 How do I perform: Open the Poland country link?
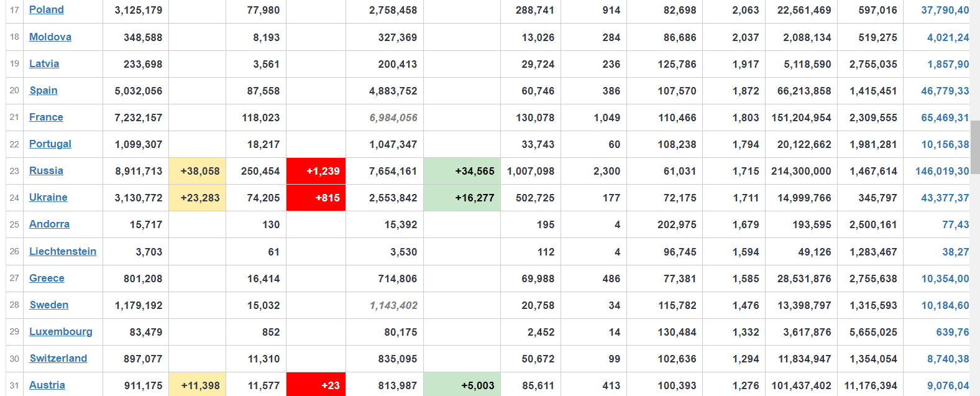click(47, 10)
